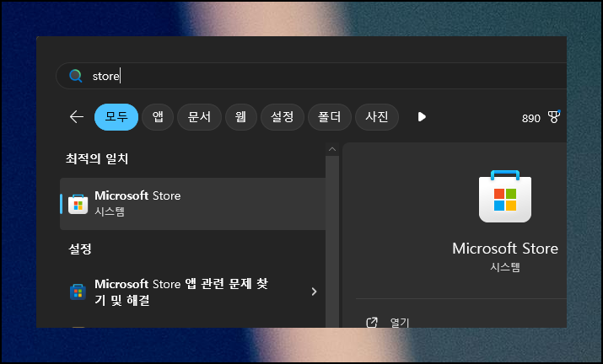Select the 웹 filter tab
Screen dimensions: 603x364
pyautogui.click(x=240, y=117)
